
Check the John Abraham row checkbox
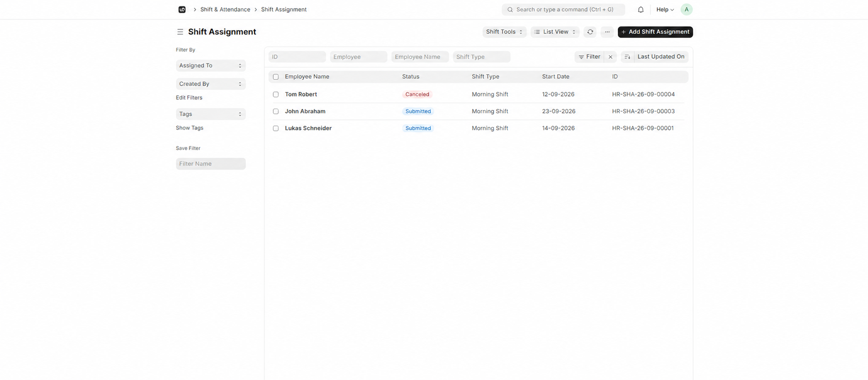coord(276,111)
